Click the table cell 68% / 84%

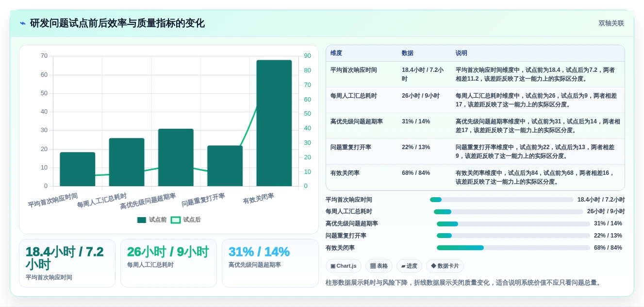tap(416, 173)
